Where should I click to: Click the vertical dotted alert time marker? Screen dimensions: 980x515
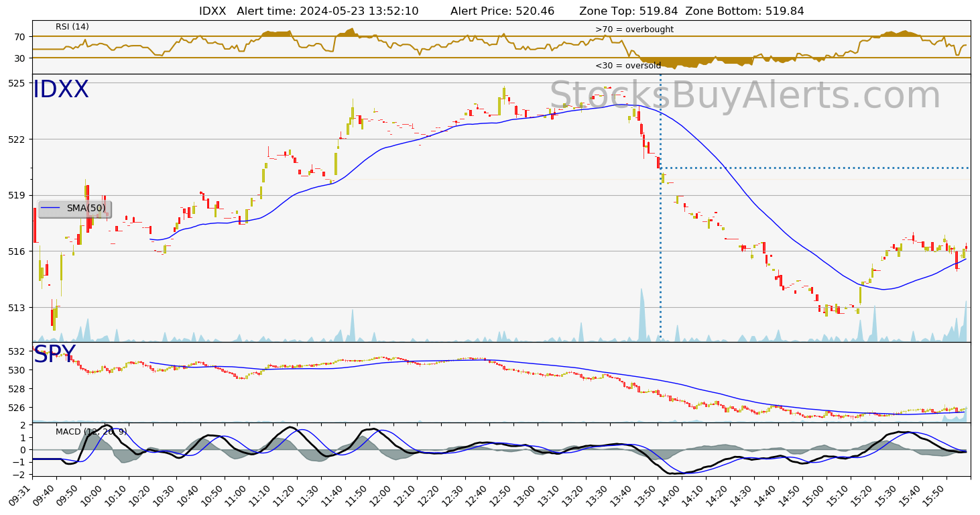660,208
